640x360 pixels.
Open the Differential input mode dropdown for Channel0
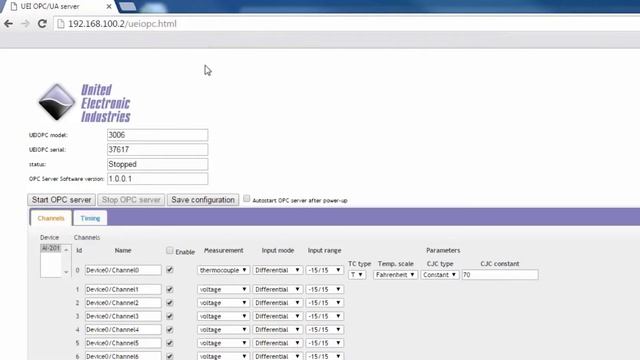tap(278, 270)
